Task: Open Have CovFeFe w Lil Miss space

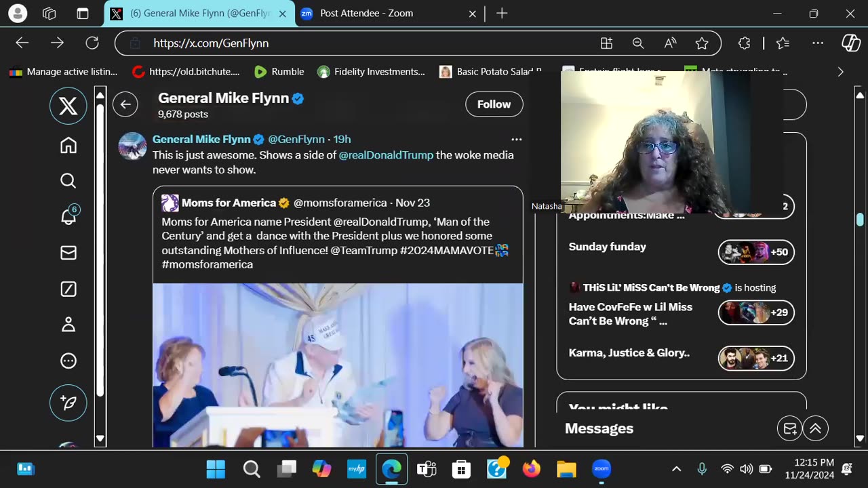Action: 631,314
